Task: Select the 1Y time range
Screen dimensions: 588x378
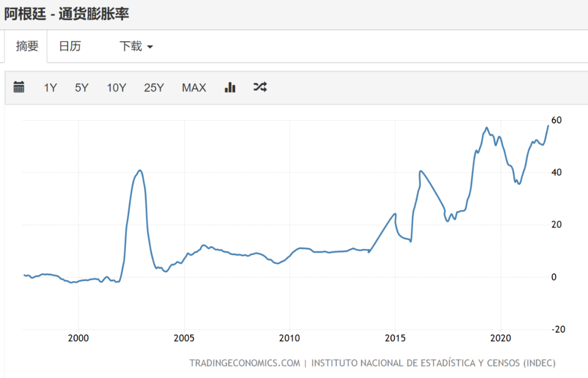Action: click(50, 88)
